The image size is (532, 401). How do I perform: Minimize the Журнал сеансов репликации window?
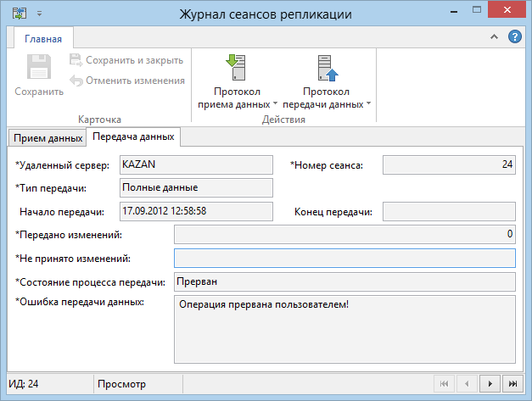tap(454, 12)
